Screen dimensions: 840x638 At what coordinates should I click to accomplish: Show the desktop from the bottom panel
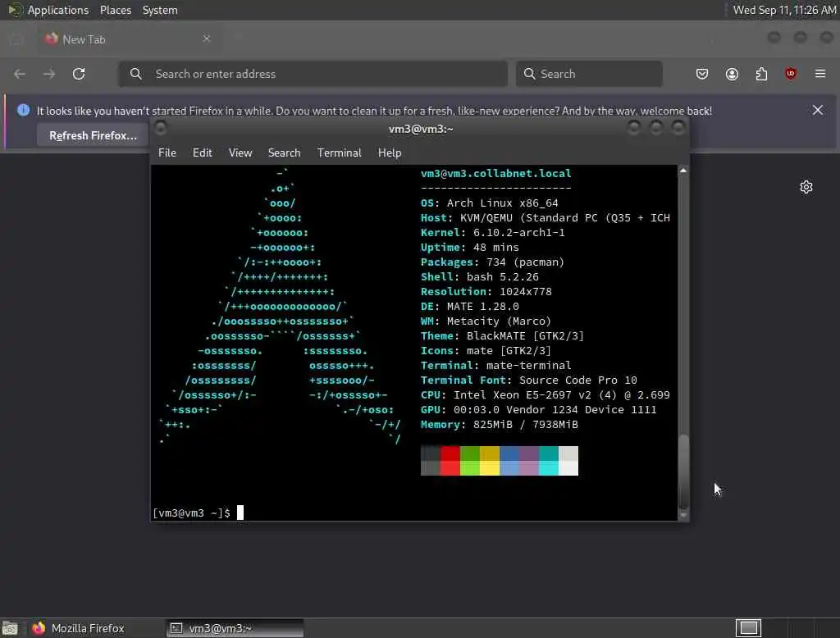(x=10, y=628)
